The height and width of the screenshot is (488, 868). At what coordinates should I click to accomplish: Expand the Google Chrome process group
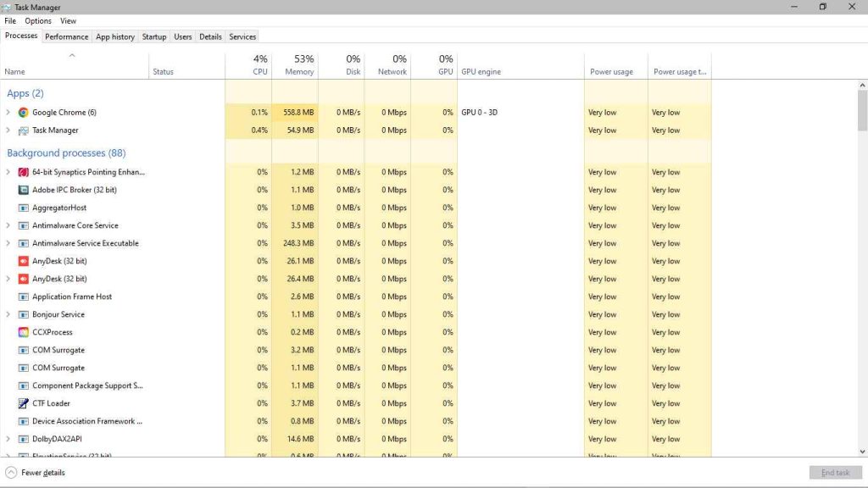[8, 113]
